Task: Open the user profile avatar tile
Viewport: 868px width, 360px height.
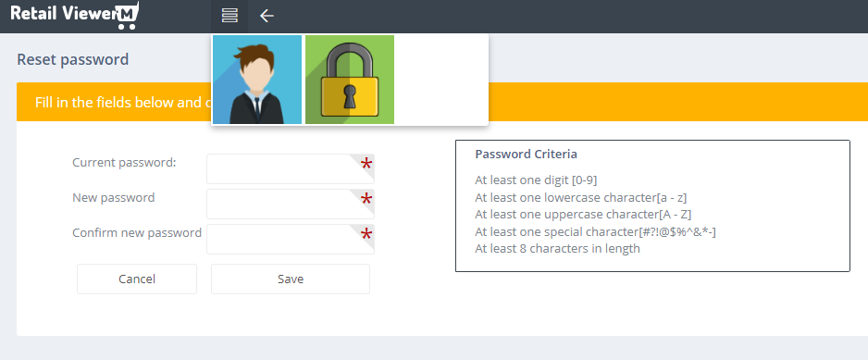Action: pyautogui.click(x=257, y=80)
